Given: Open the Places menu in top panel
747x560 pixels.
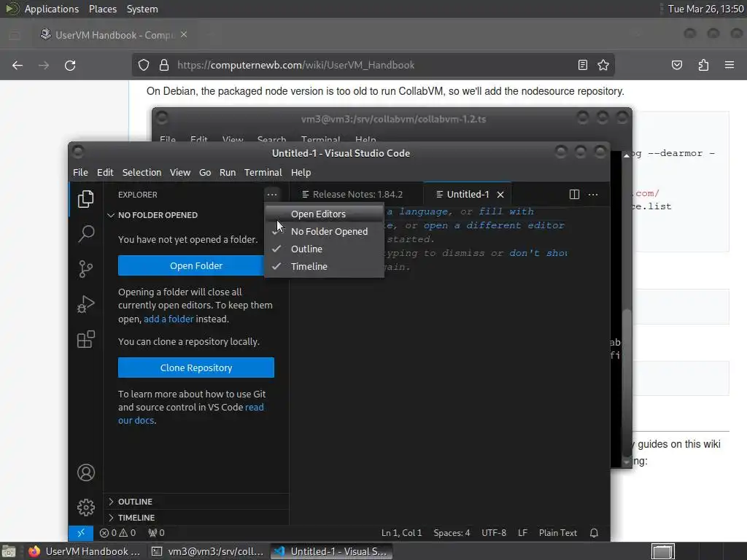Looking at the screenshot, I should (x=103, y=9).
